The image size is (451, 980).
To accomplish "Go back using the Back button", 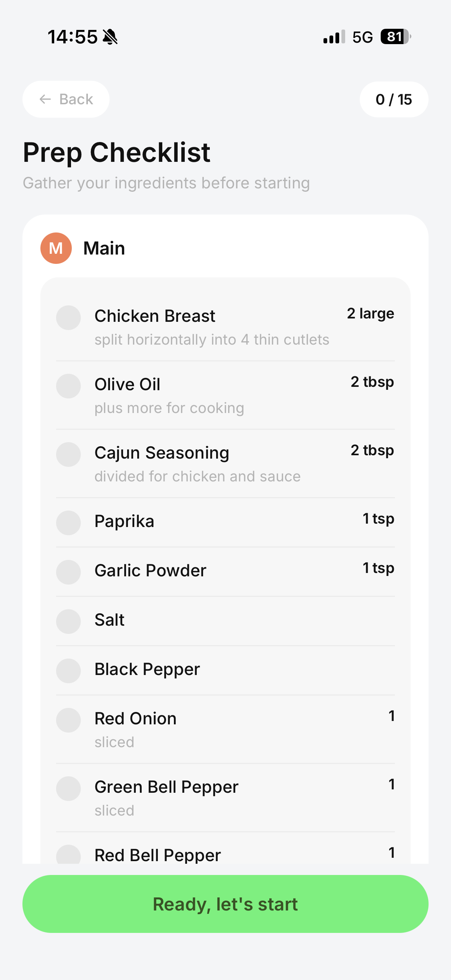I will click(66, 99).
